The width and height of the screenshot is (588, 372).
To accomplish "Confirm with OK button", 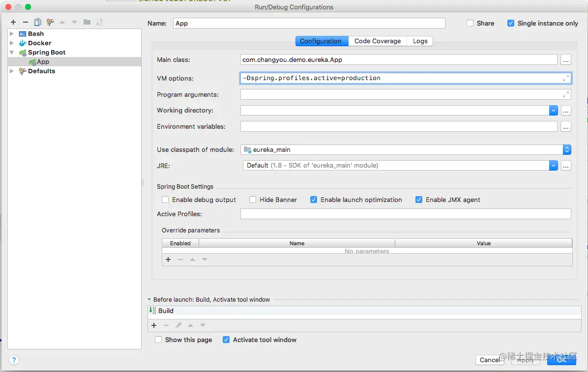I will pyautogui.click(x=561, y=360).
